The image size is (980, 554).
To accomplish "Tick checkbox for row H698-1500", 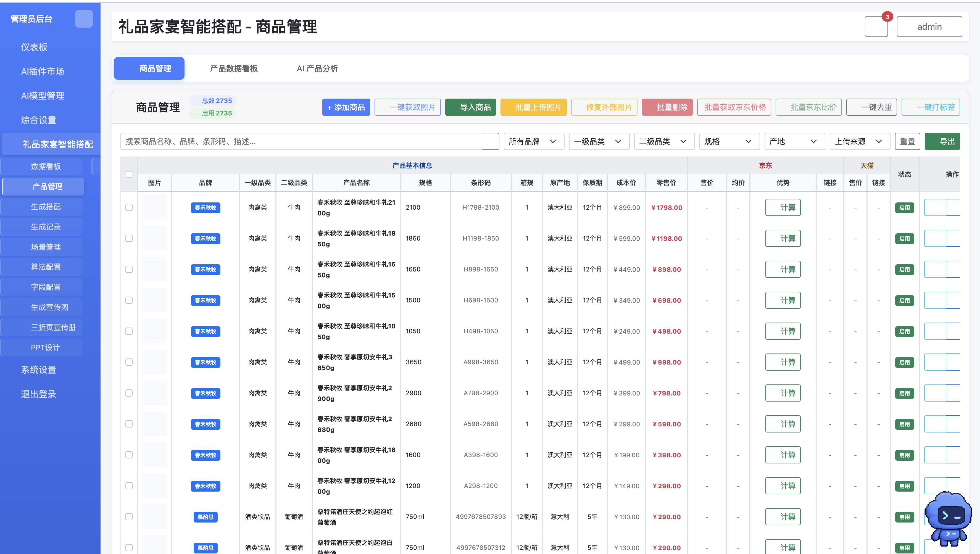I will (129, 300).
